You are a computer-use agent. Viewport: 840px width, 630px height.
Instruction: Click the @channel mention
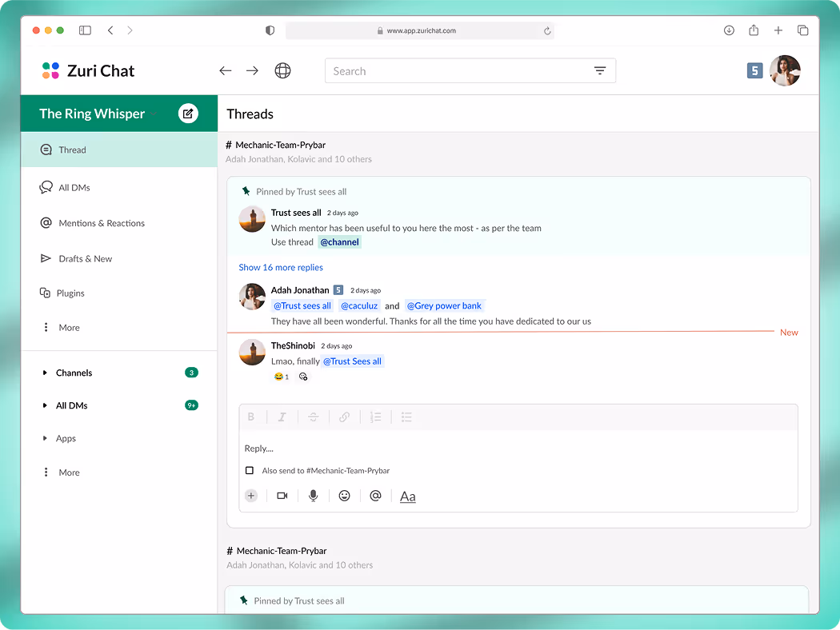(340, 242)
